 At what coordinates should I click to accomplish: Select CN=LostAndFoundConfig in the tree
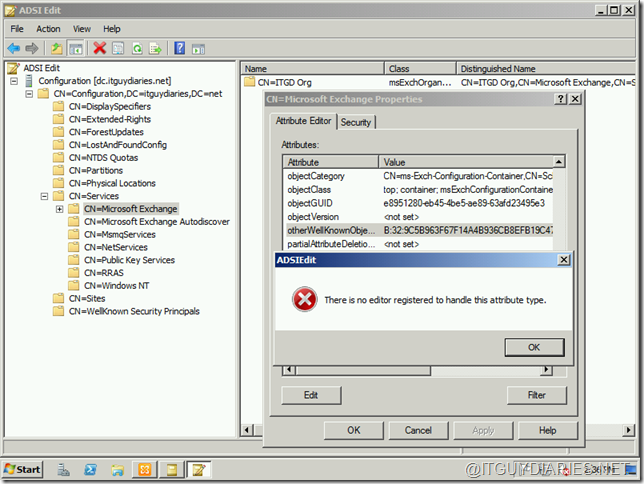(117, 145)
